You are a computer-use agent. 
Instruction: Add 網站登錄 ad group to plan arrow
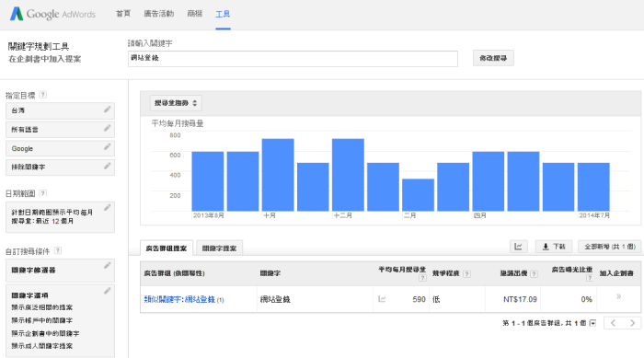(x=618, y=296)
